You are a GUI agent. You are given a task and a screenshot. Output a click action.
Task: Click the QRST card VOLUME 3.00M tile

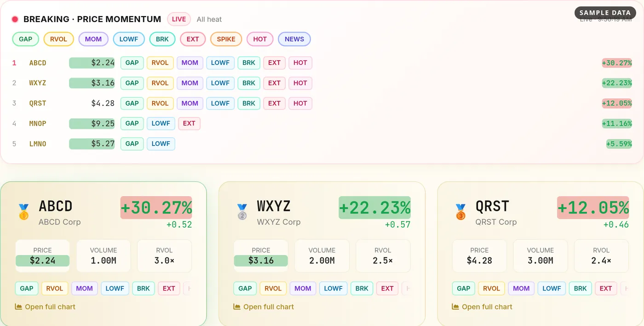pos(540,256)
